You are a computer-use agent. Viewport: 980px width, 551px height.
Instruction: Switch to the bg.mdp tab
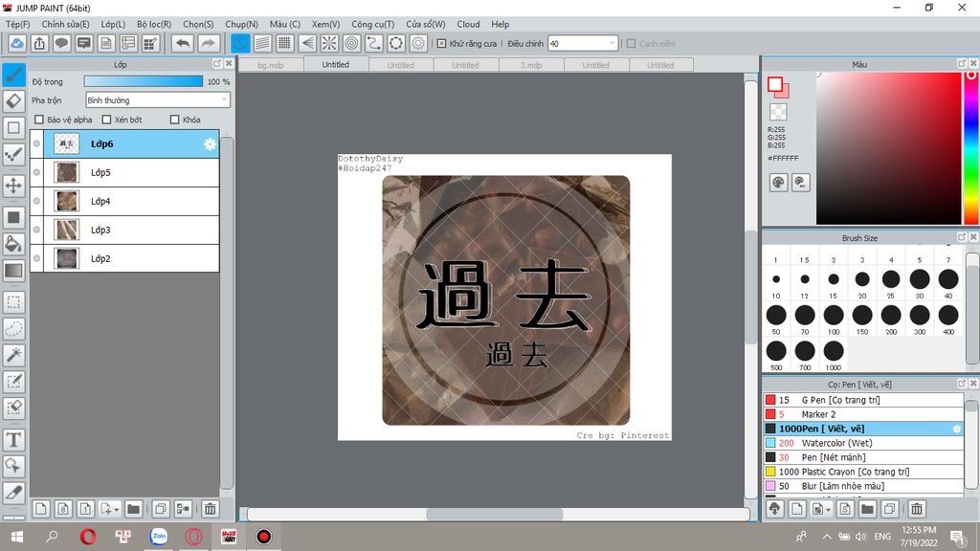(x=271, y=65)
